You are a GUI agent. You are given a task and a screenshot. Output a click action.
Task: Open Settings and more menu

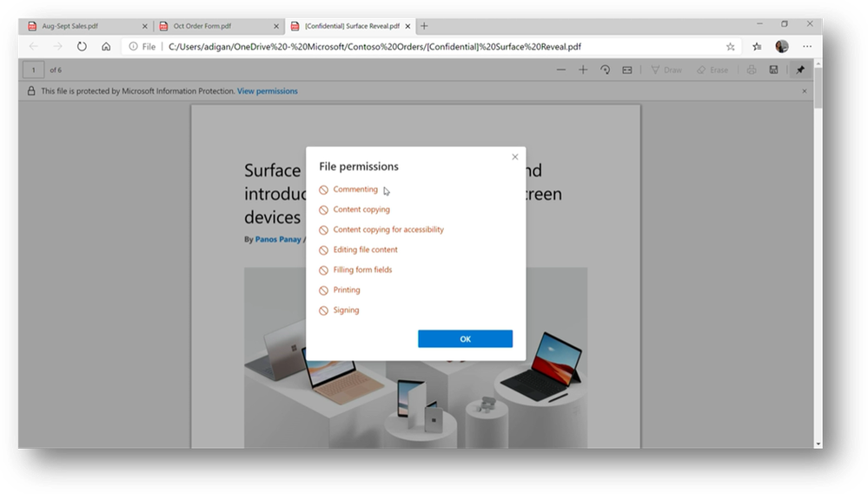(x=807, y=46)
